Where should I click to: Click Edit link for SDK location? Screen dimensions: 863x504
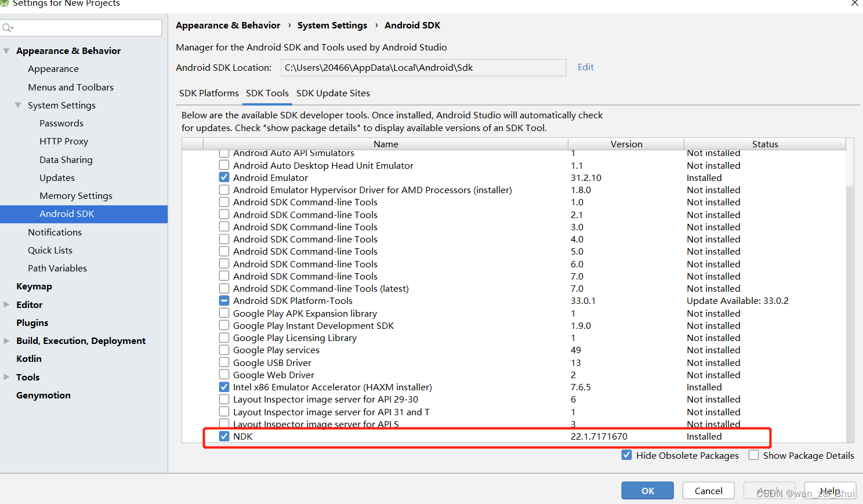tap(586, 67)
